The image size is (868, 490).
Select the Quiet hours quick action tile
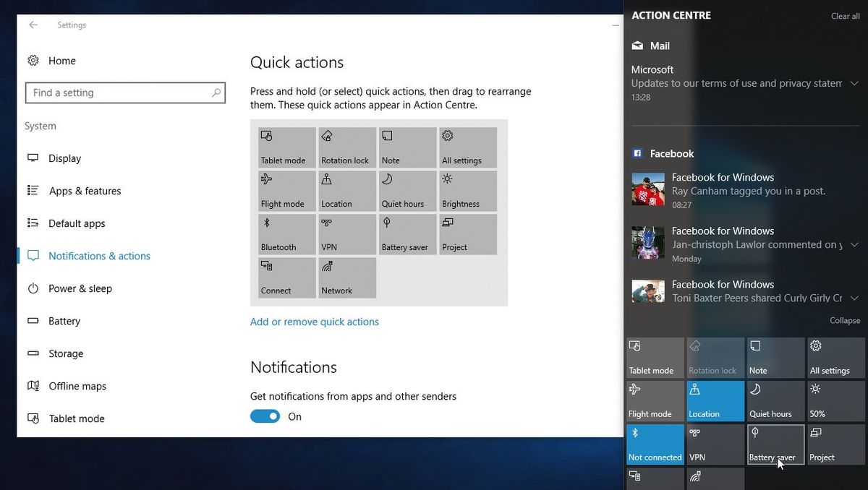pyautogui.click(x=407, y=191)
